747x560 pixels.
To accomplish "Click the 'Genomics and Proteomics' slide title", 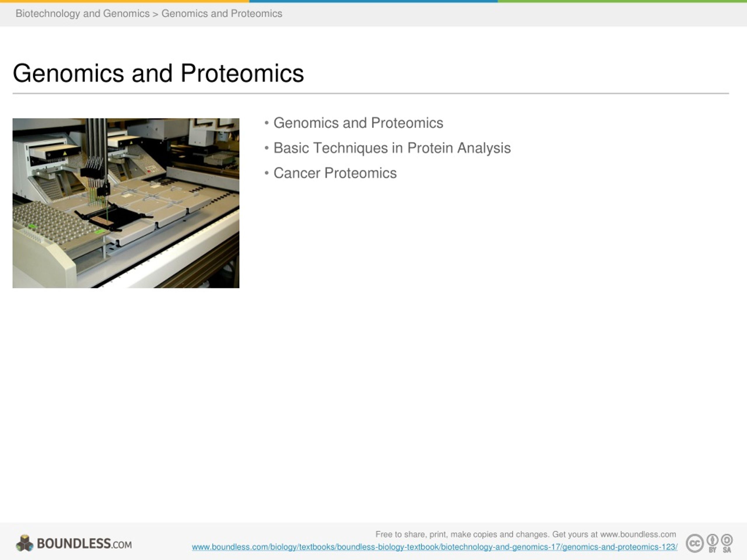I will (x=158, y=73).
